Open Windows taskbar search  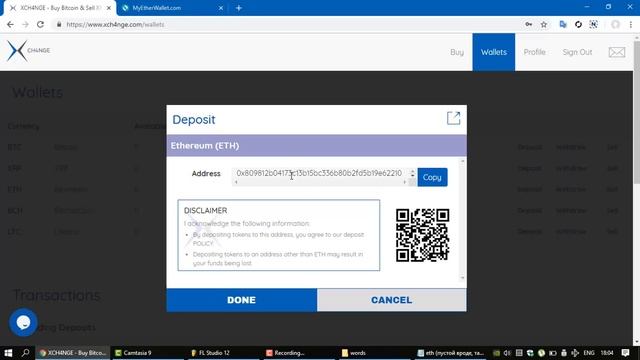(25, 353)
